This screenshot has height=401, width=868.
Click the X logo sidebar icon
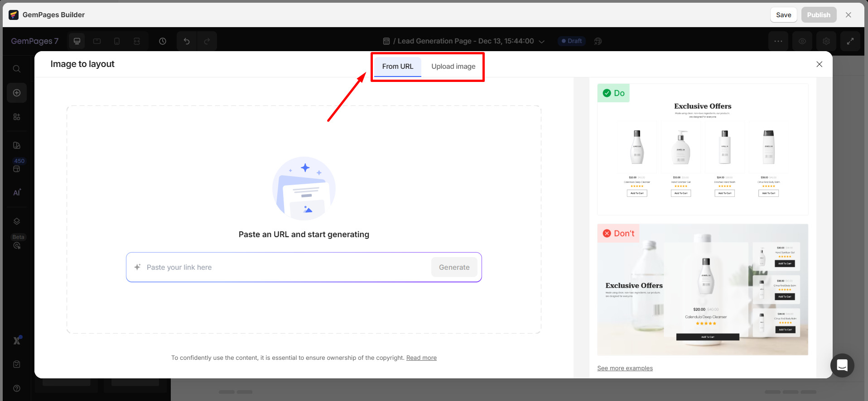pos(17,340)
